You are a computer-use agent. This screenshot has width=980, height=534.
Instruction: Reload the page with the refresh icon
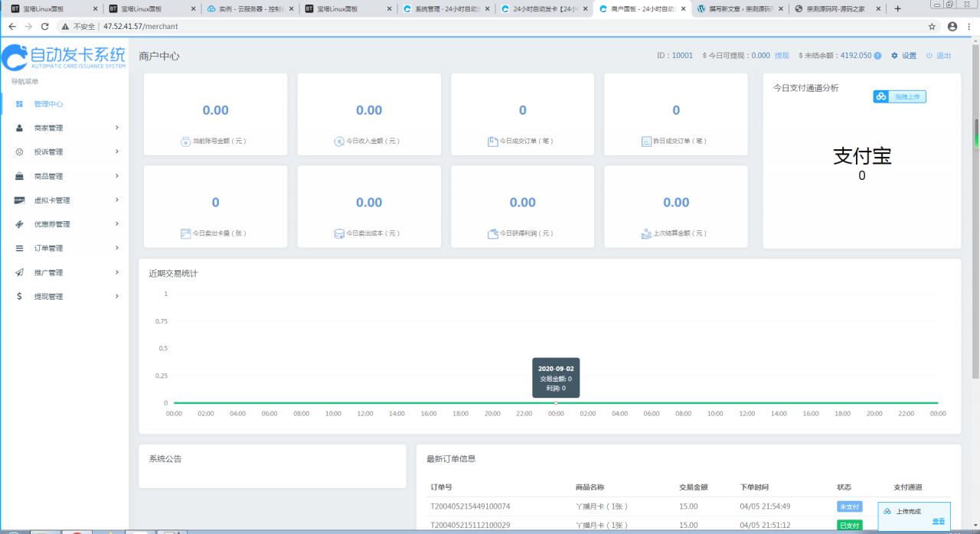pos(45,26)
